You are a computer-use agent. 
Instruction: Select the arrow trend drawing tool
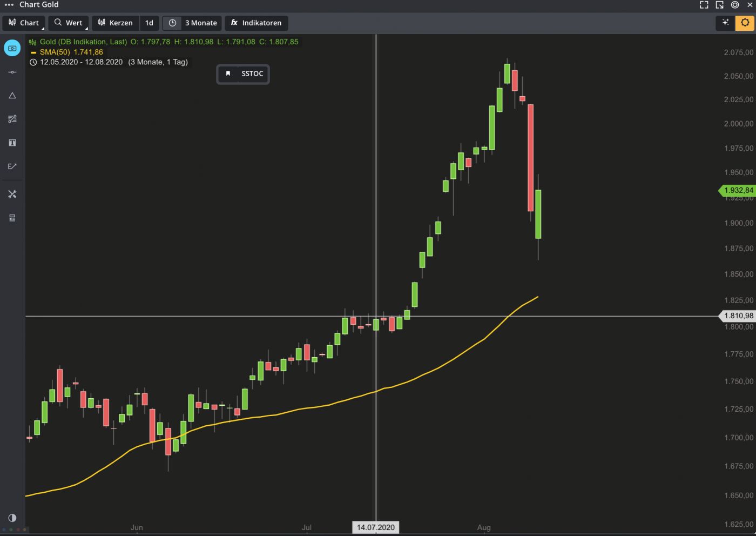[x=12, y=166]
